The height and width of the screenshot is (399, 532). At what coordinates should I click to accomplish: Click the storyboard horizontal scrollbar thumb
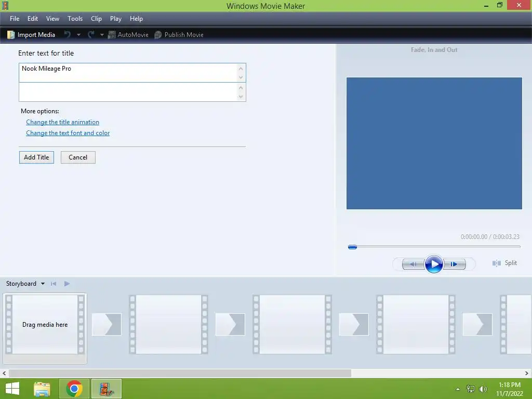(180, 373)
